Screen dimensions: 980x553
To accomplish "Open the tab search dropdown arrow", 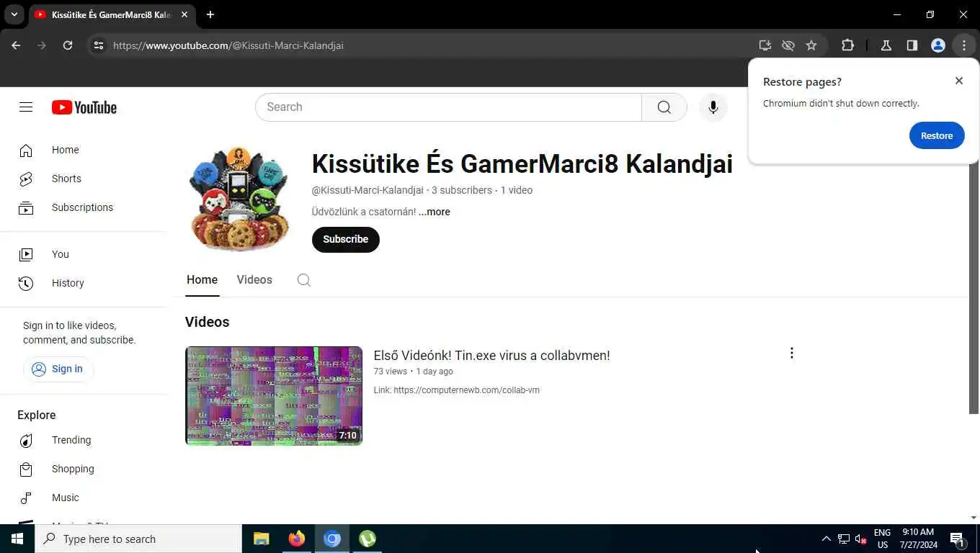I will (14, 14).
